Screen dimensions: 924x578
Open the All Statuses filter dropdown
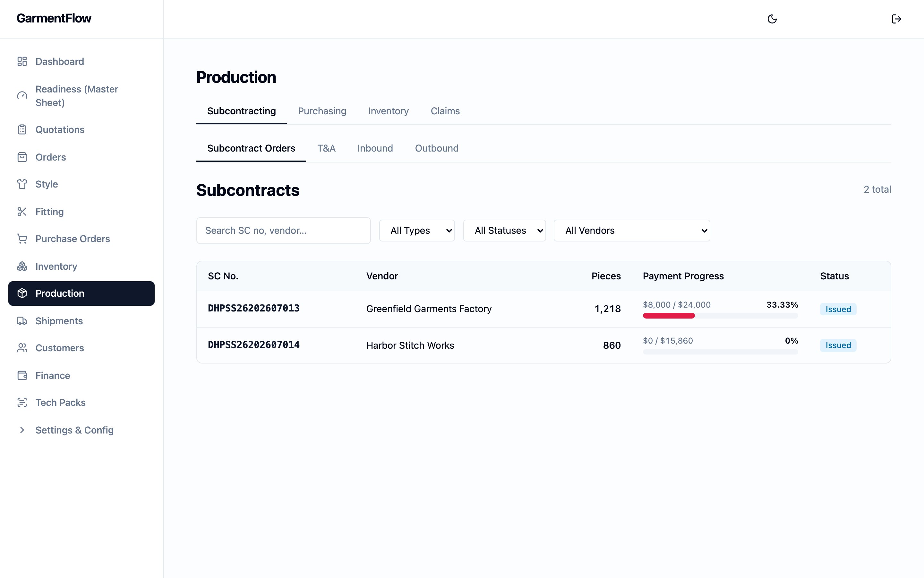pyautogui.click(x=504, y=231)
